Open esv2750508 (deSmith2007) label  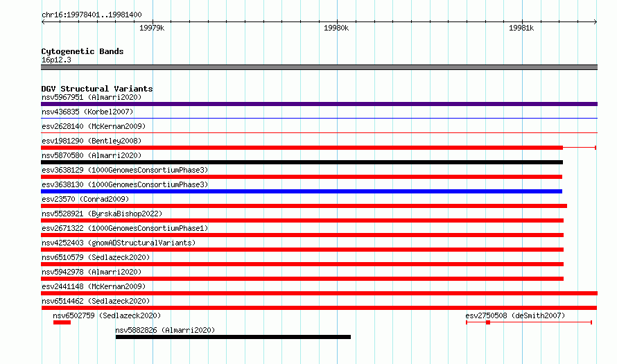coord(515,315)
